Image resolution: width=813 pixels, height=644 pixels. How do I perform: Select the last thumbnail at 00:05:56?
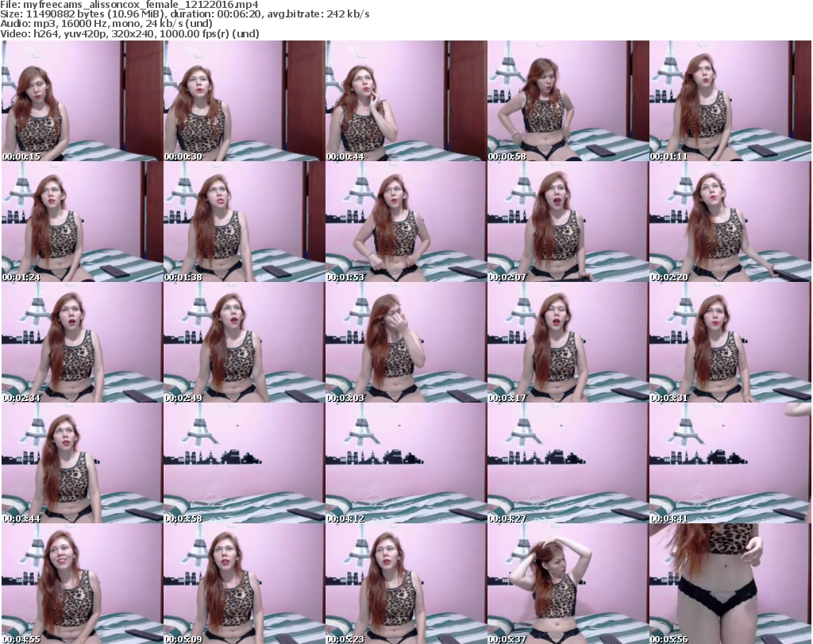click(730, 584)
